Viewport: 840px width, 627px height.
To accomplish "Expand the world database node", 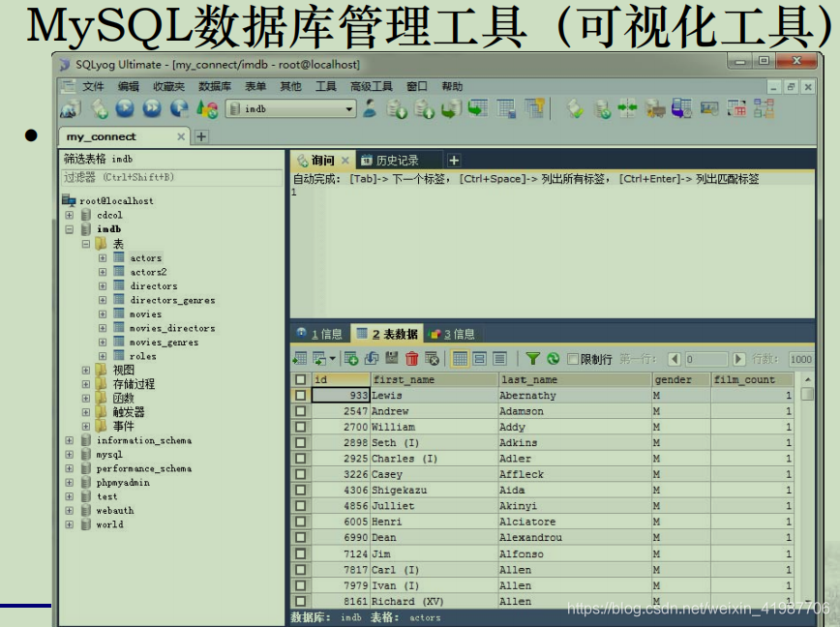I will [x=69, y=524].
